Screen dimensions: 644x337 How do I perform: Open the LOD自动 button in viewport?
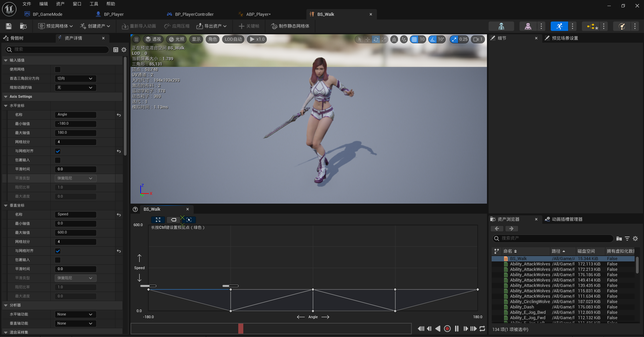click(233, 39)
